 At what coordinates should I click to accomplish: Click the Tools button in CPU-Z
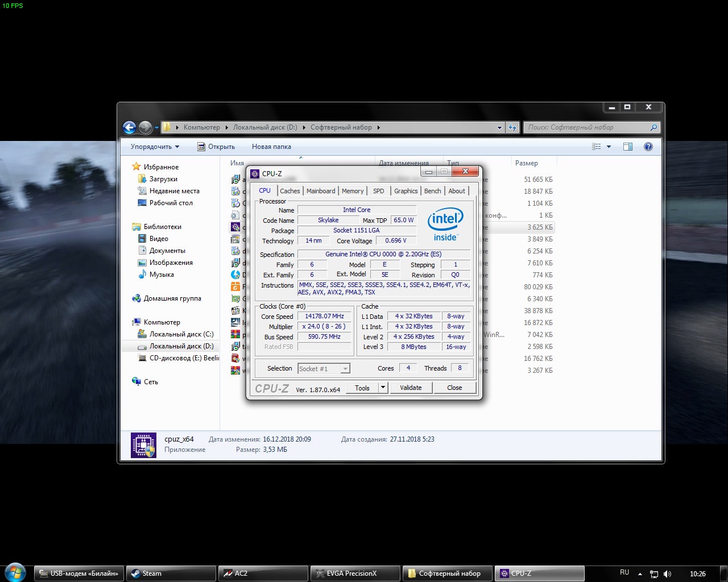362,388
